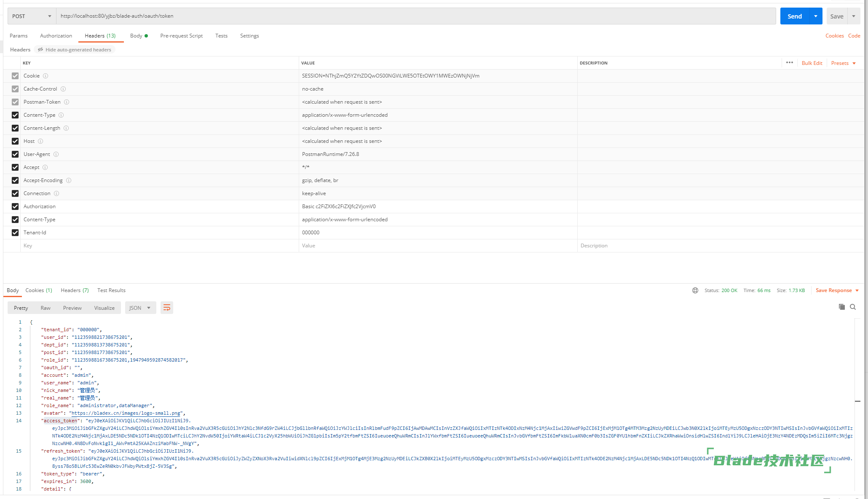Click info icon next to Cookie header
The width and height of the screenshot is (868, 499).
[x=46, y=76]
